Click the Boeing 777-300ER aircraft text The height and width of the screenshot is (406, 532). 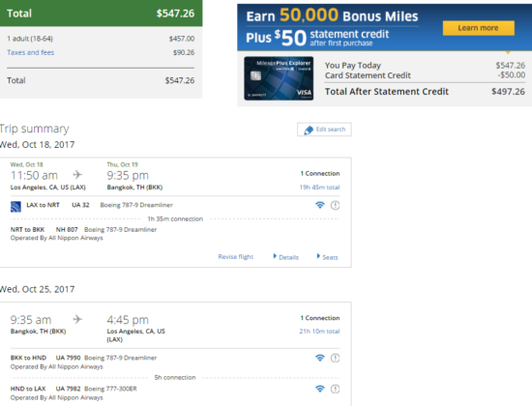[110, 389]
